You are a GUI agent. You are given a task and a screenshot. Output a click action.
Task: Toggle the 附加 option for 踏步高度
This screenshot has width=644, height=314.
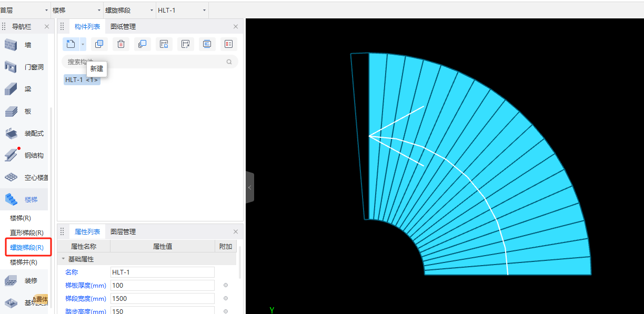point(226,311)
